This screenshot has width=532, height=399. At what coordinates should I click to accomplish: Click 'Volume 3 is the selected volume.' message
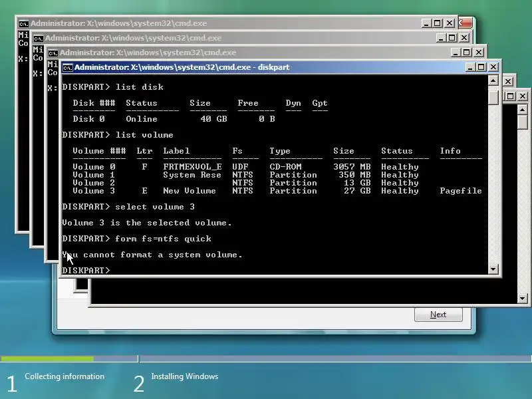pyautogui.click(x=147, y=223)
